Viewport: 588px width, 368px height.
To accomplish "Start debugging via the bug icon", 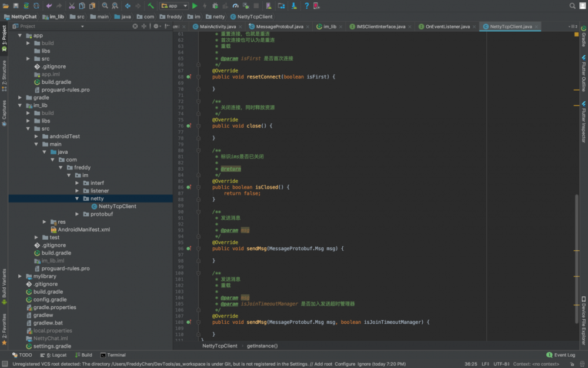I will (x=215, y=5).
